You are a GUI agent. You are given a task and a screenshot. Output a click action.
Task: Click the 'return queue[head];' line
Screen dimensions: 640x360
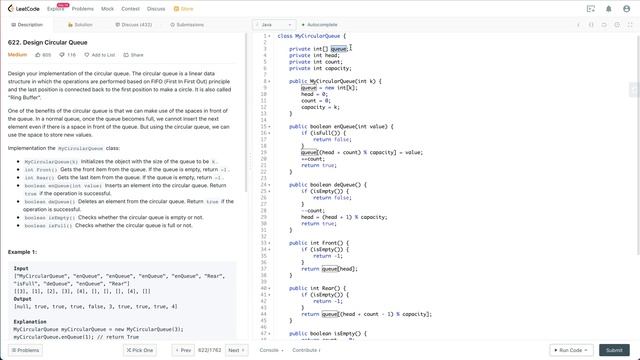coord(329,269)
